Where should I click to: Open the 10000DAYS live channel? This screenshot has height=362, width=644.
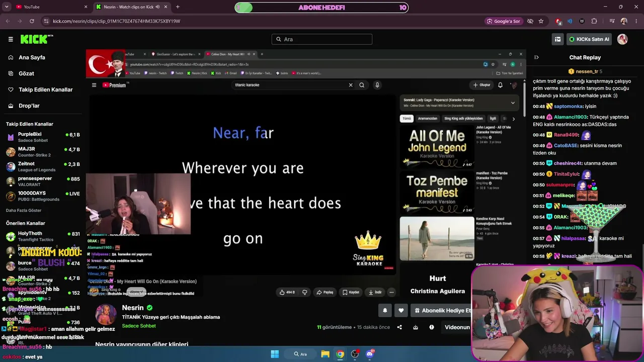[43, 196]
